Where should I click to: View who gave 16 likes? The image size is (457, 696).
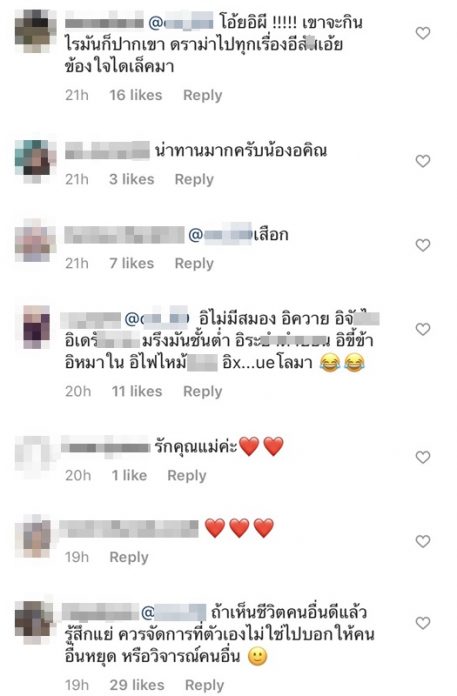click(x=136, y=95)
